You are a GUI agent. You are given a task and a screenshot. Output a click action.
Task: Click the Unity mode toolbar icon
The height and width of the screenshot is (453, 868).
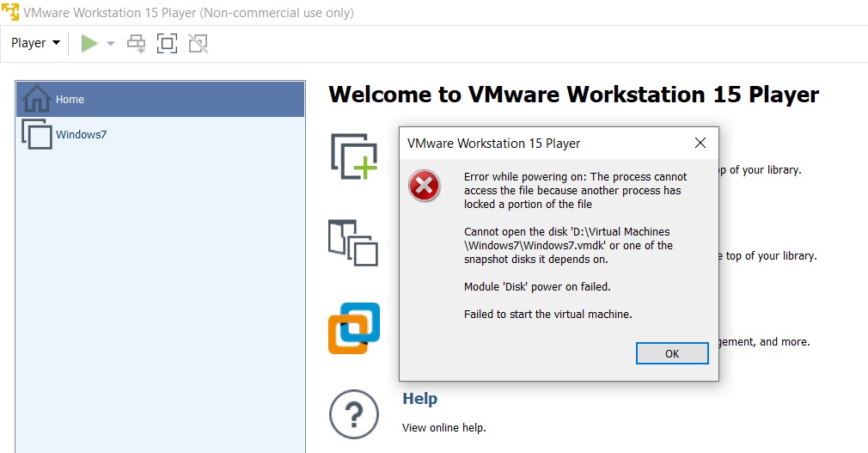point(199,43)
